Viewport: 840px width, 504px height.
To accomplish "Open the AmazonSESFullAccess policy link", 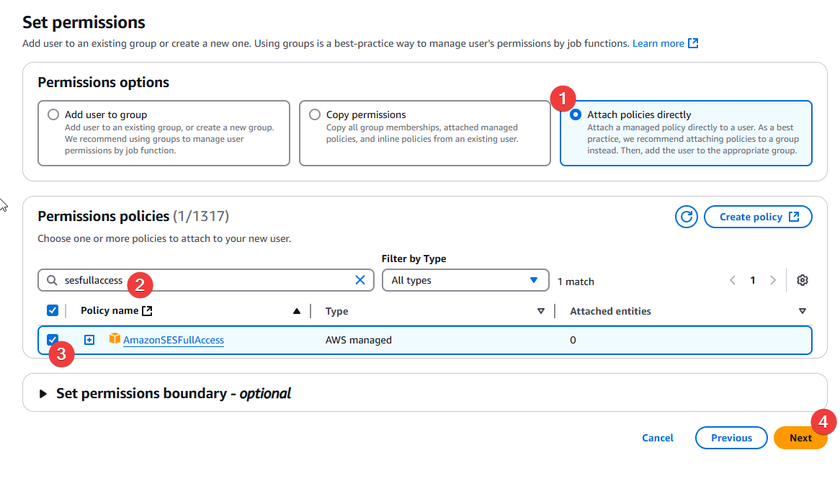I will click(x=173, y=340).
